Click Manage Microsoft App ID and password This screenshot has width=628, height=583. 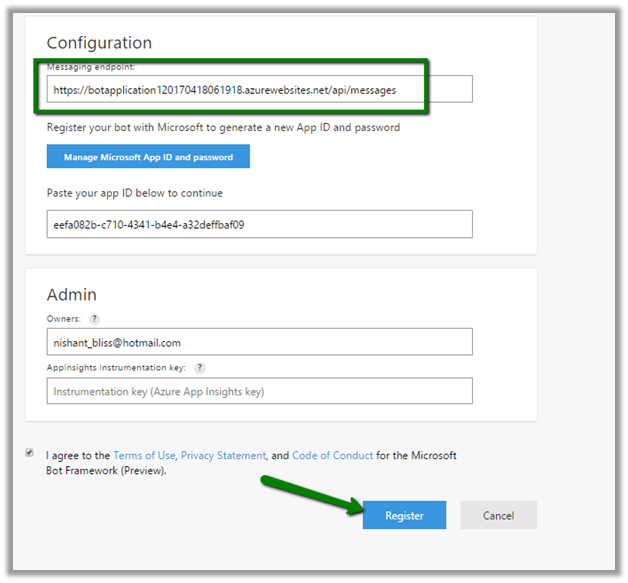[148, 157]
